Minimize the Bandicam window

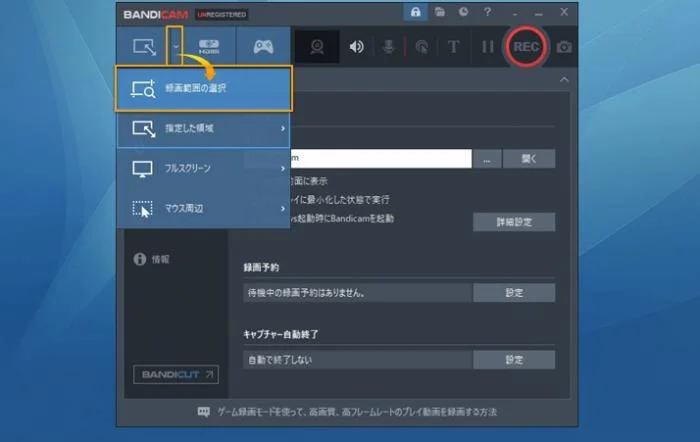coord(539,13)
